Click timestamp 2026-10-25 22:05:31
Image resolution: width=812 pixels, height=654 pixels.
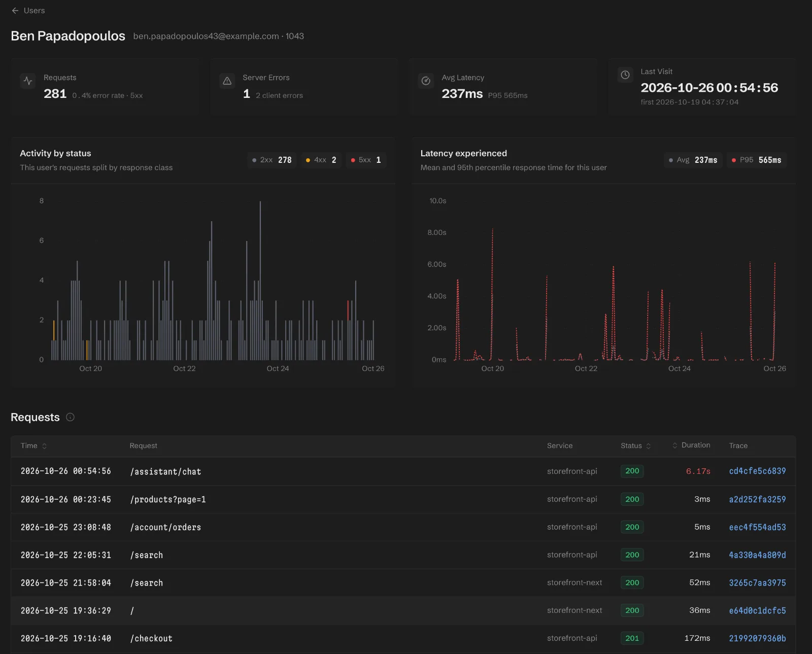click(66, 555)
